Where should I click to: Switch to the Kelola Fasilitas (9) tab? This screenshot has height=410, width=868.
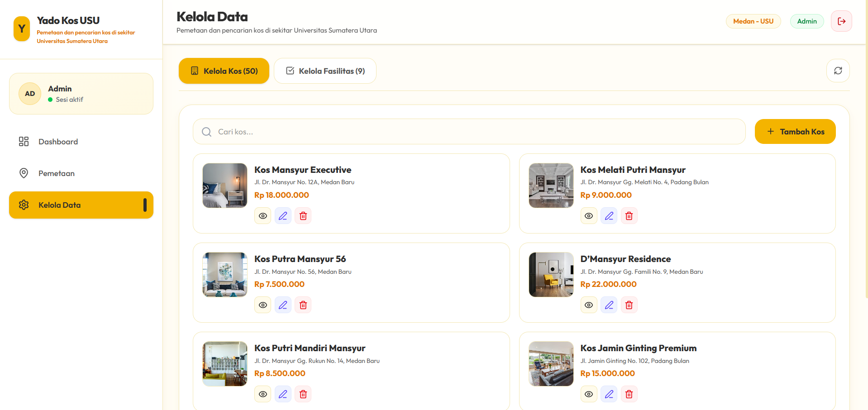[325, 71]
